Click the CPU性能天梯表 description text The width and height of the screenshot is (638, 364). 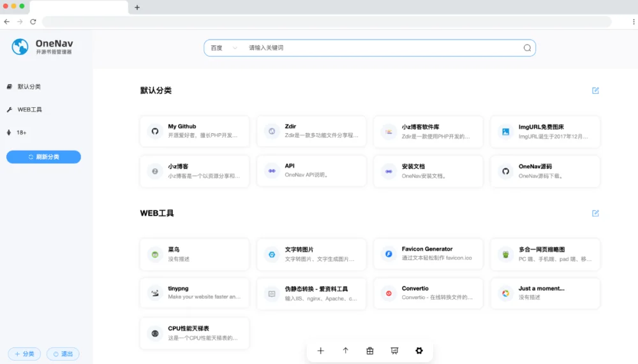pos(203,338)
